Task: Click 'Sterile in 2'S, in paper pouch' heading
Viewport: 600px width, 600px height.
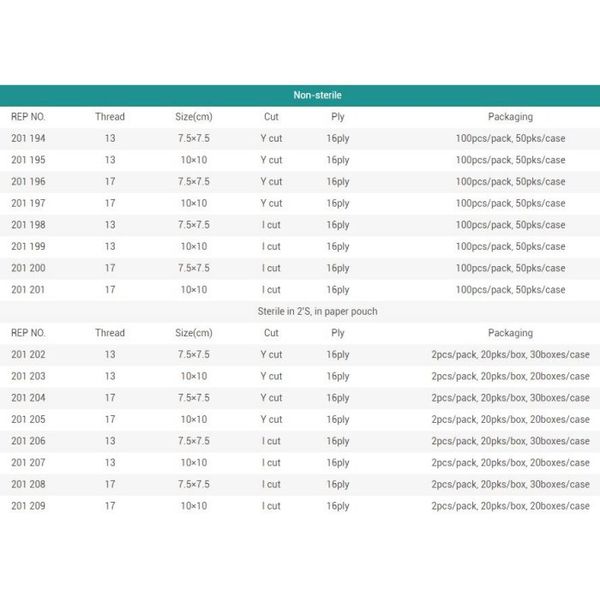Action: click(317, 311)
